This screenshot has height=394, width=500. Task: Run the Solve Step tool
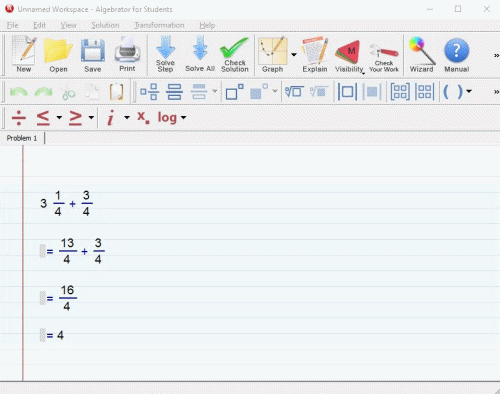click(x=165, y=54)
